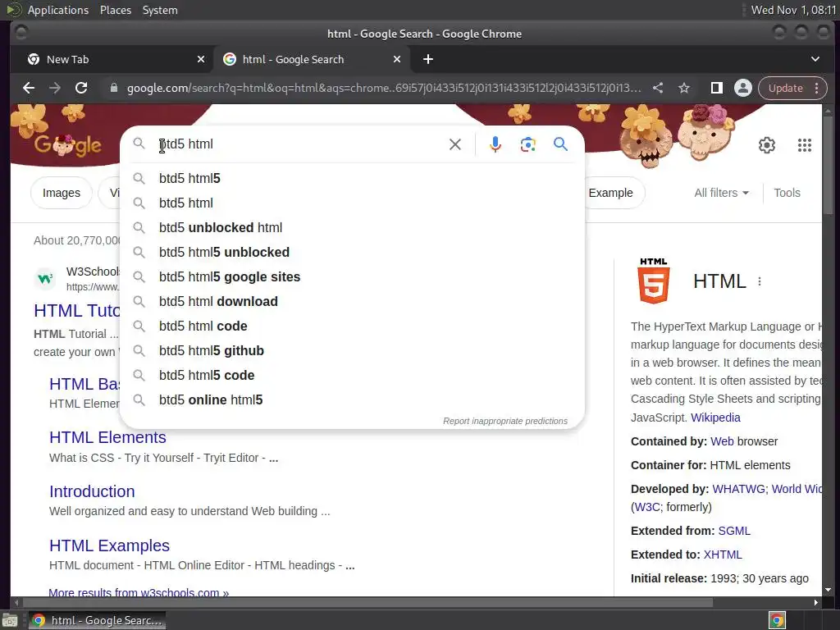840x630 pixels.
Task: Click the vertical scrollbar down arrow
Action: point(829,591)
